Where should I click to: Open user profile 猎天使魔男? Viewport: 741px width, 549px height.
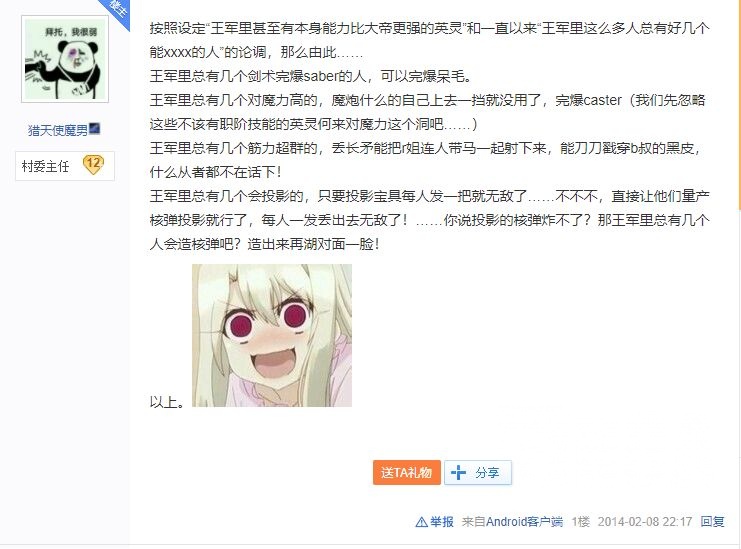[58, 130]
